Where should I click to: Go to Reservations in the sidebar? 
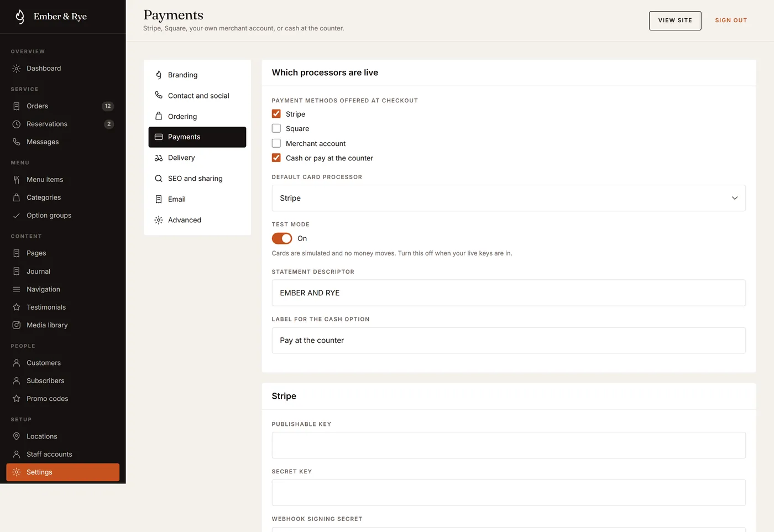[x=63, y=124]
